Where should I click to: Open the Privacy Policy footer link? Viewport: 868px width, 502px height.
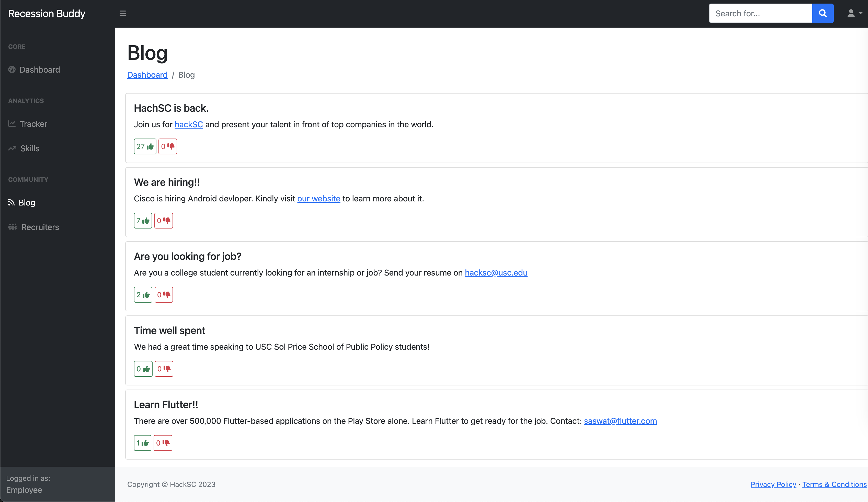[x=773, y=484]
